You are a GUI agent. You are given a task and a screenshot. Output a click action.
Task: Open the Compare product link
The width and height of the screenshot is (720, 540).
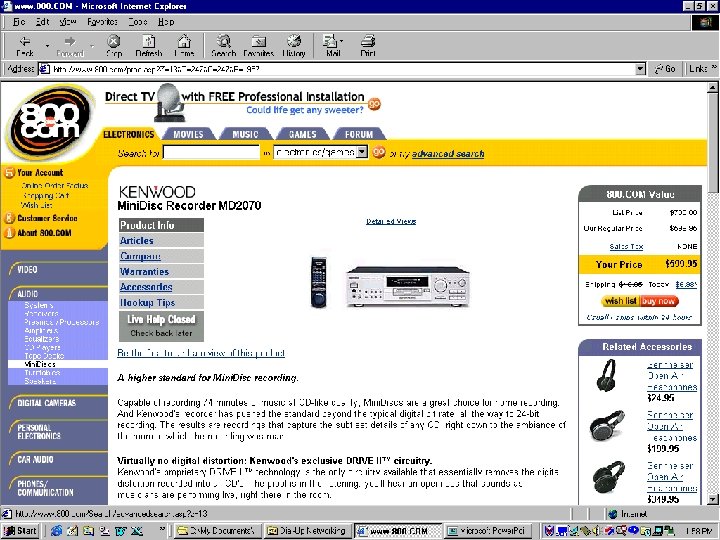point(140,256)
